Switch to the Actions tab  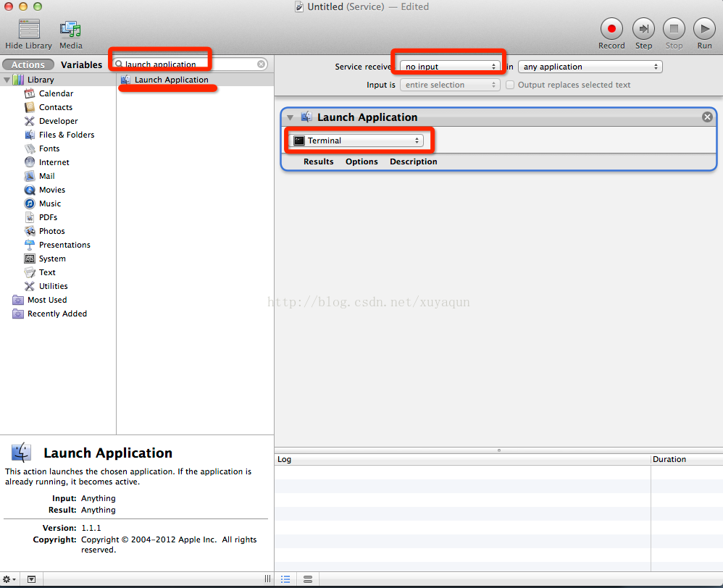point(28,64)
